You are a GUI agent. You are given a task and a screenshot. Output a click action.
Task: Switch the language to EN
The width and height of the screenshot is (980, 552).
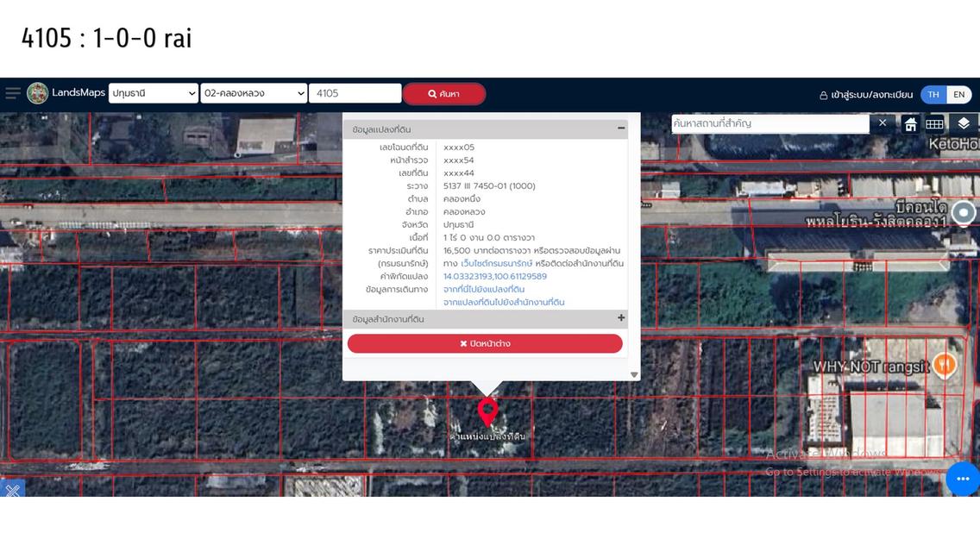[958, 95]
